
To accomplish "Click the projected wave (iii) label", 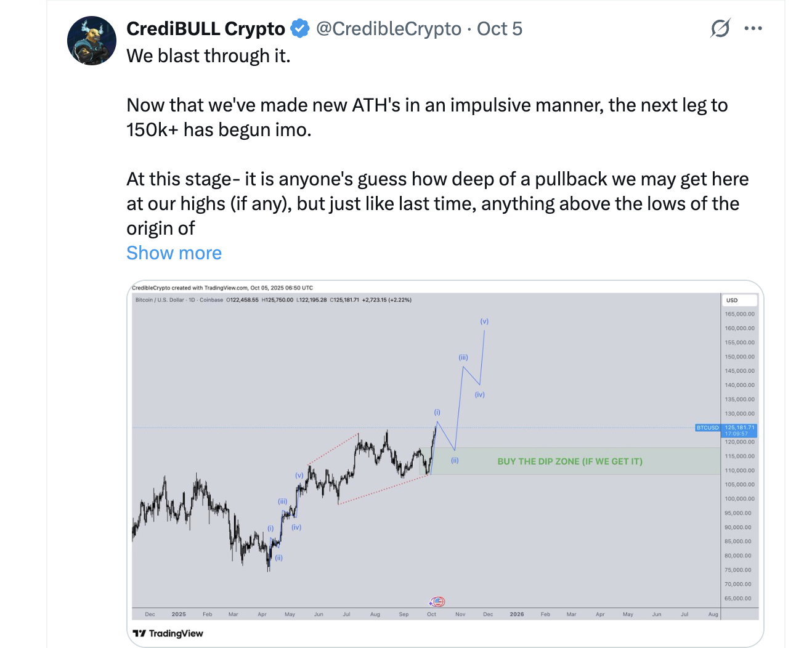I will click(x=463, y=357).
